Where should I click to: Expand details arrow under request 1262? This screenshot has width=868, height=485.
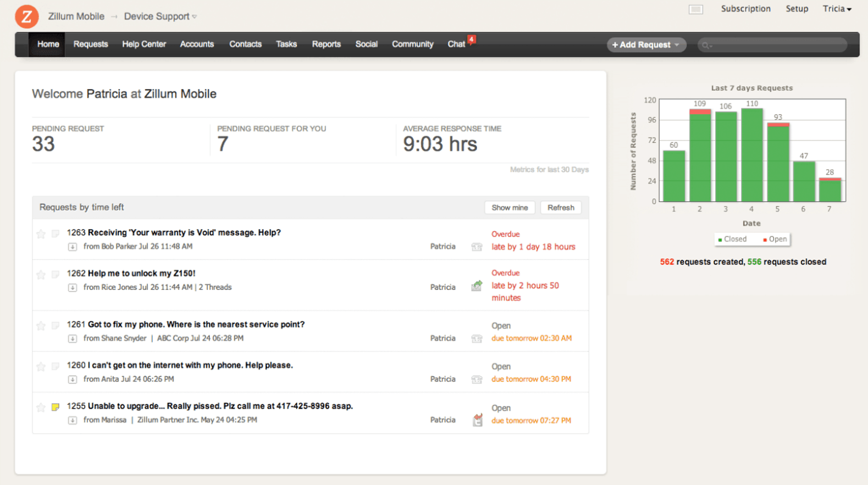(x=73, y=287)
